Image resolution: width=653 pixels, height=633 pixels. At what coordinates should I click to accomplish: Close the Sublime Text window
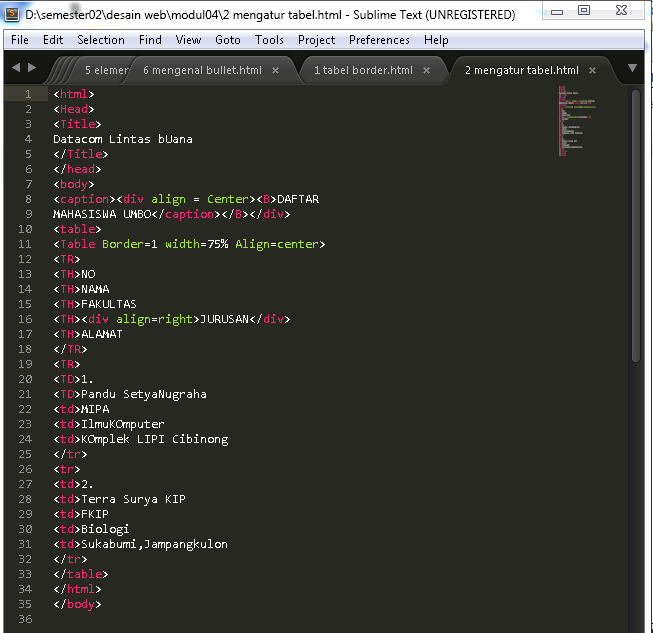(621, 10)
